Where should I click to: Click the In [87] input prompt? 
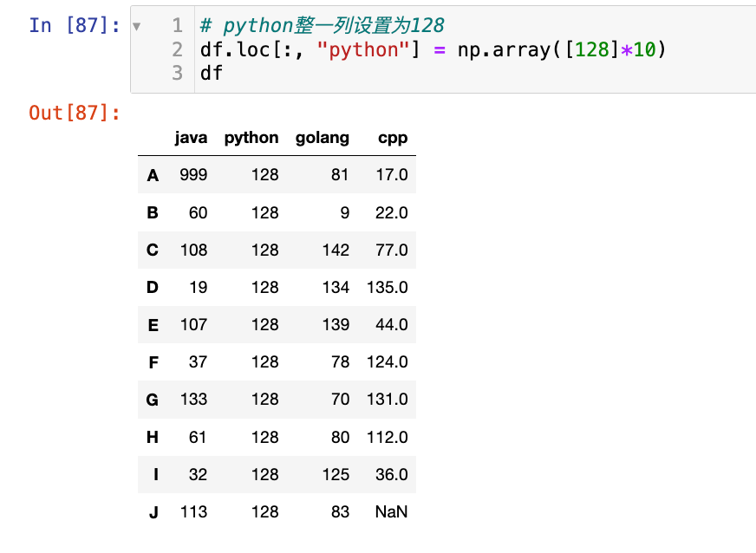click(x=75, y=25)
